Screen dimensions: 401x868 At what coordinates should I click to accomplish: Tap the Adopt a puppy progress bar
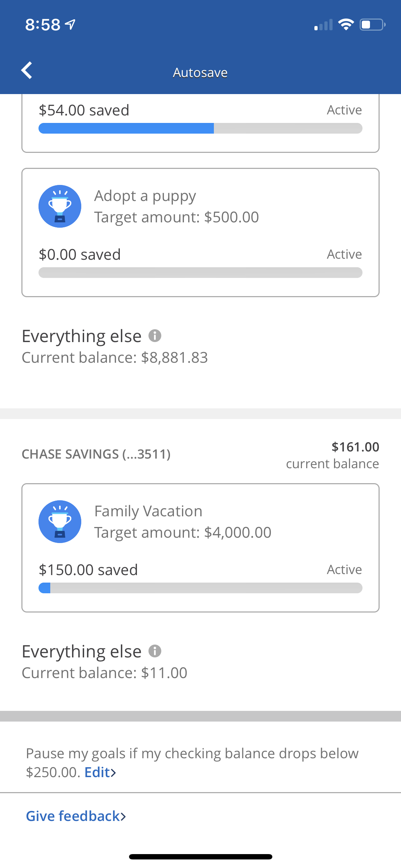point(200,273)
